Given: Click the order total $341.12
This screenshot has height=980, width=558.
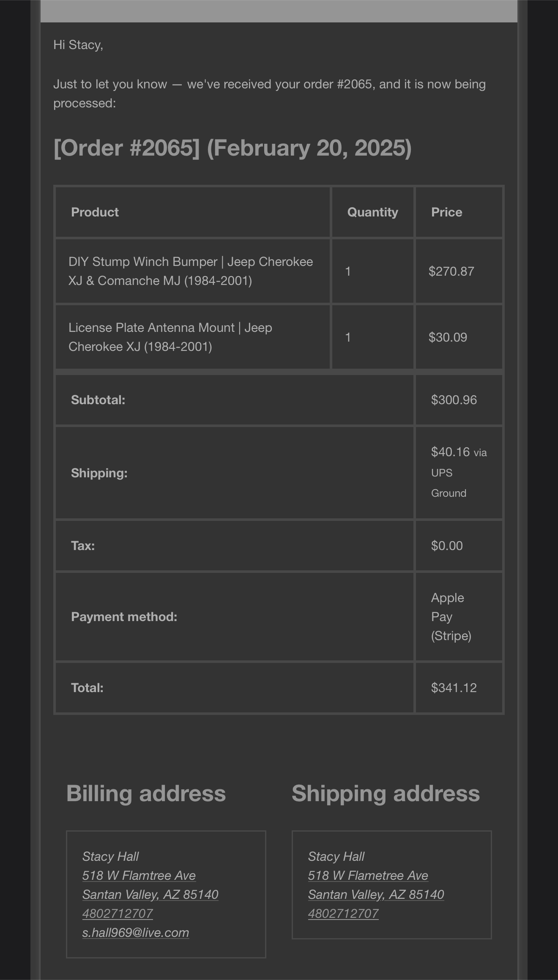Looking at the screenshot, I should point(454,688).
